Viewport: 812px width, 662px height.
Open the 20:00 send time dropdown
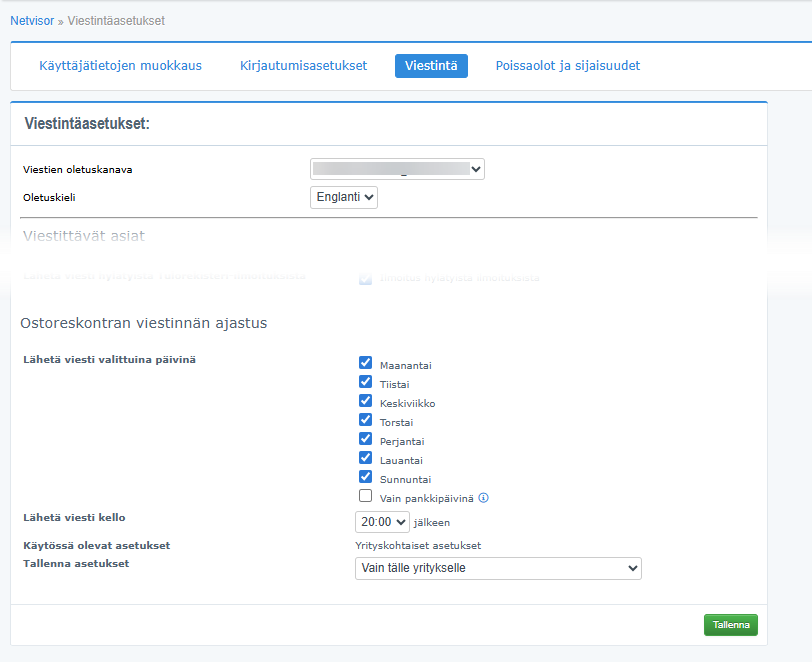click(x=382, y=522)
